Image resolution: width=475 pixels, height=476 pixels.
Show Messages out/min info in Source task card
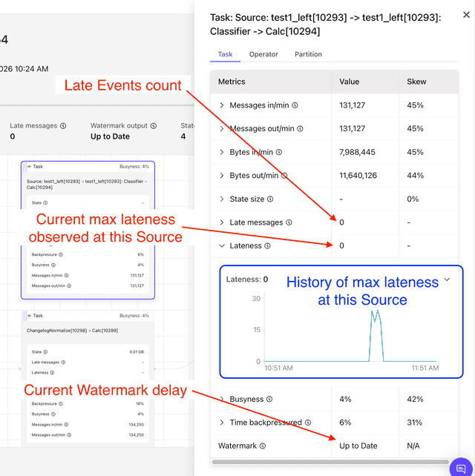(69, 286)
